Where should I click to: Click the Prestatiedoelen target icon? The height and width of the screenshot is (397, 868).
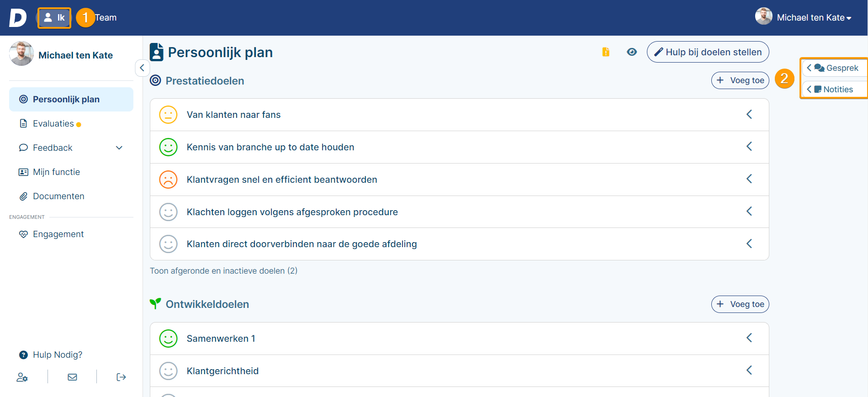tap(155, 80)
